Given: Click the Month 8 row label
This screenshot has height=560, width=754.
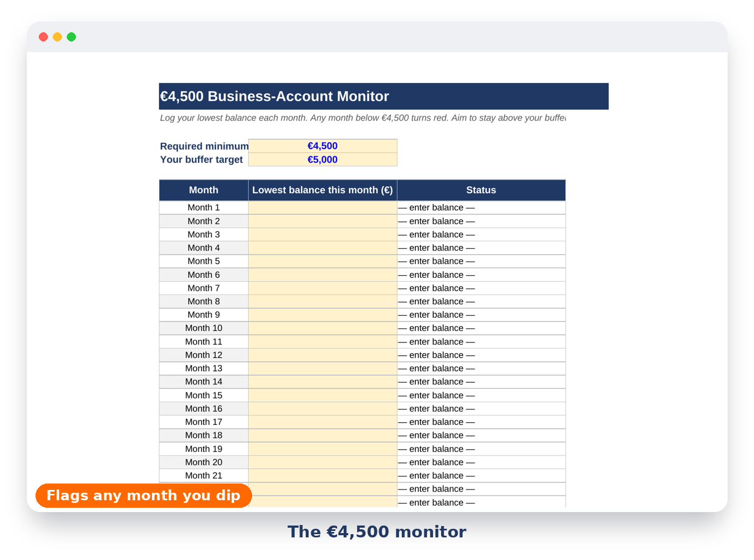Looking at the screenshot, I should click(x=204, y=302).
